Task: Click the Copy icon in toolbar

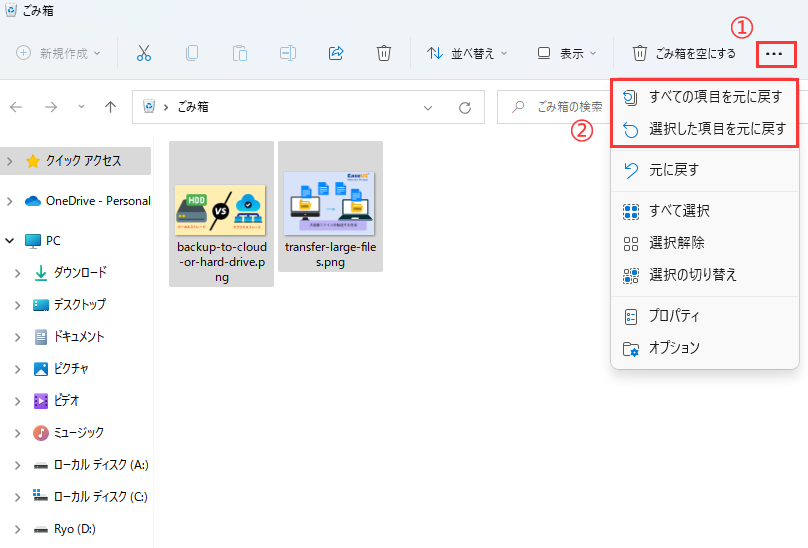Action: point(192,53)
